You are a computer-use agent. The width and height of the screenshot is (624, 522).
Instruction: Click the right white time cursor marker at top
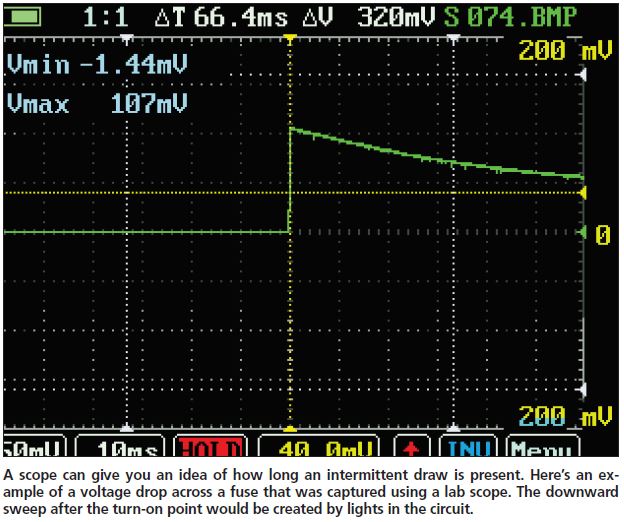tap(453, 38)
